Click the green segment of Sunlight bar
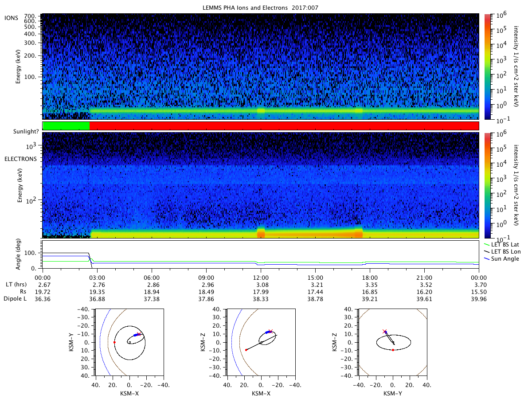 point(66,126)
